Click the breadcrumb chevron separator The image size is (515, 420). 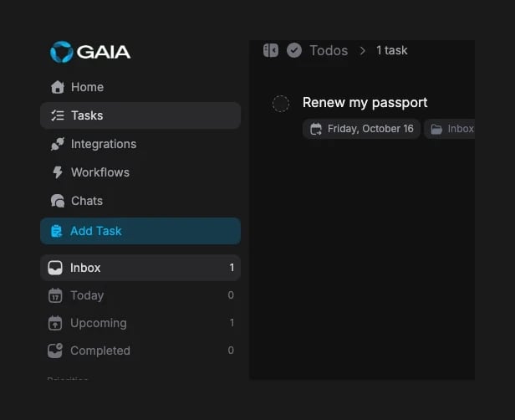point(362,51)
